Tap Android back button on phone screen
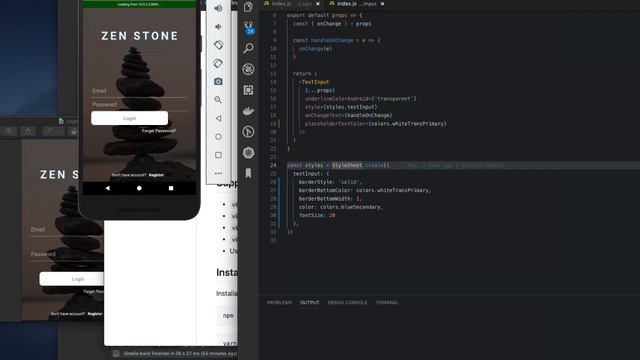 coord(108,188)
